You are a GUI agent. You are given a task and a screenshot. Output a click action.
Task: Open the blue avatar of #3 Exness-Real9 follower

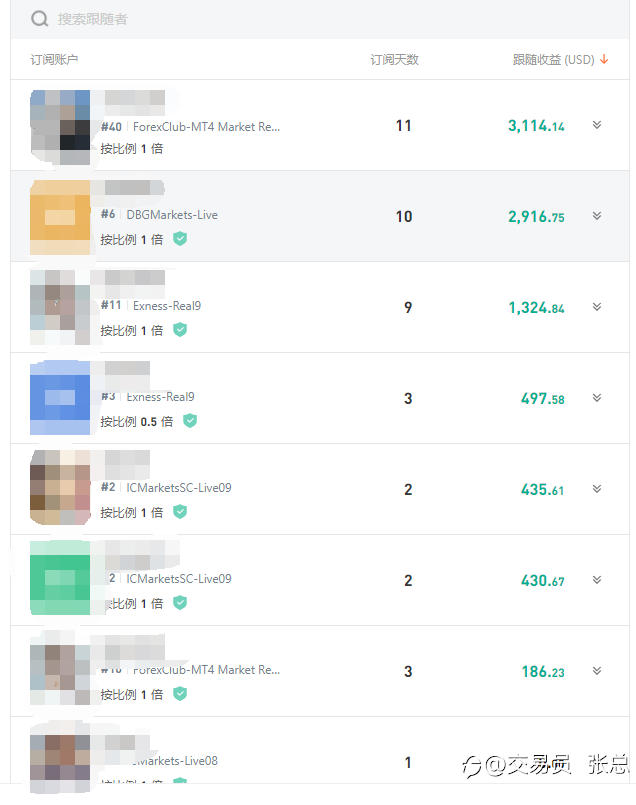click(x=60, y=398)
